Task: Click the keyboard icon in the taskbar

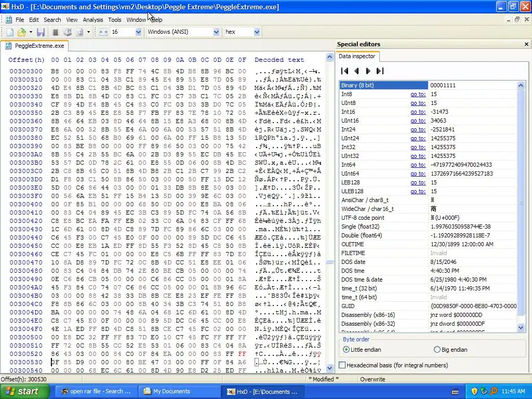Action: [x=455, y=392]
